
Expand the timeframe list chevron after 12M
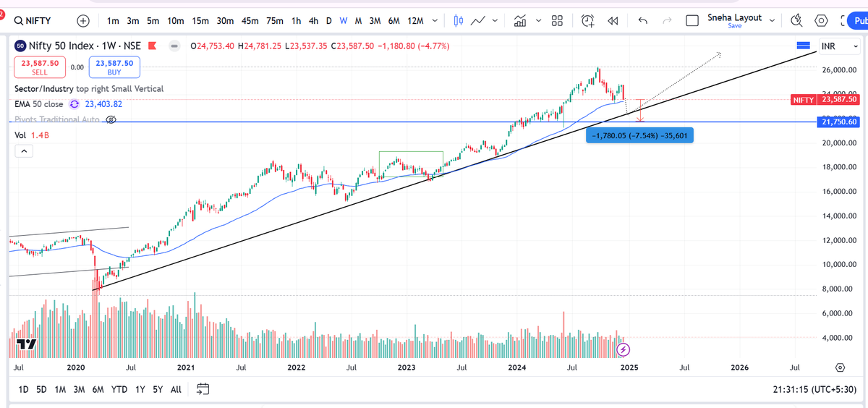(434, 21)
